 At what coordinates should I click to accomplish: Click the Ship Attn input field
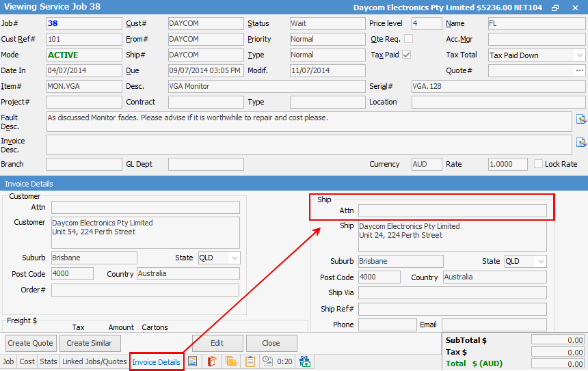[x=452, y=210]
